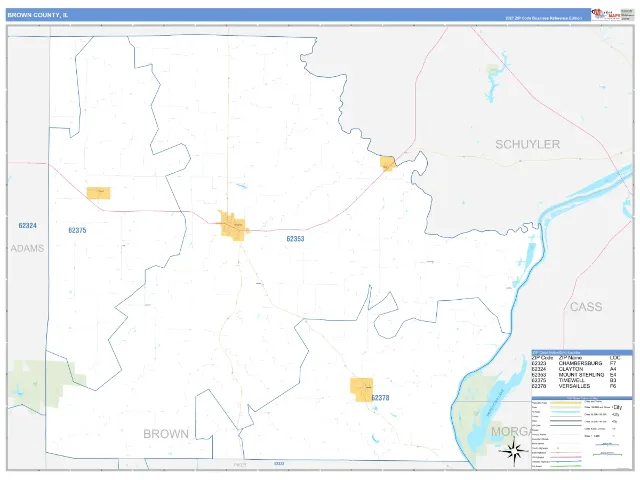
Task: Click the 62353 ZIP code label on the map
Action: pos(295,239)
